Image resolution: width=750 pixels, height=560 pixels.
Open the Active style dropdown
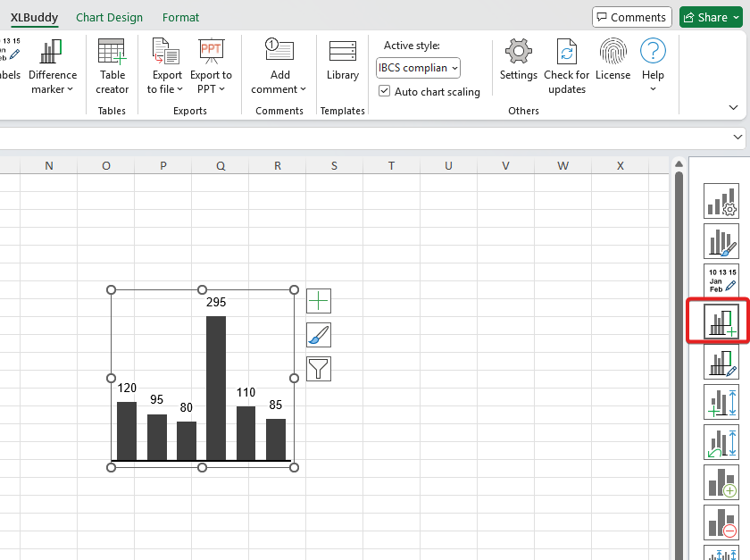(x=418, y=68)
